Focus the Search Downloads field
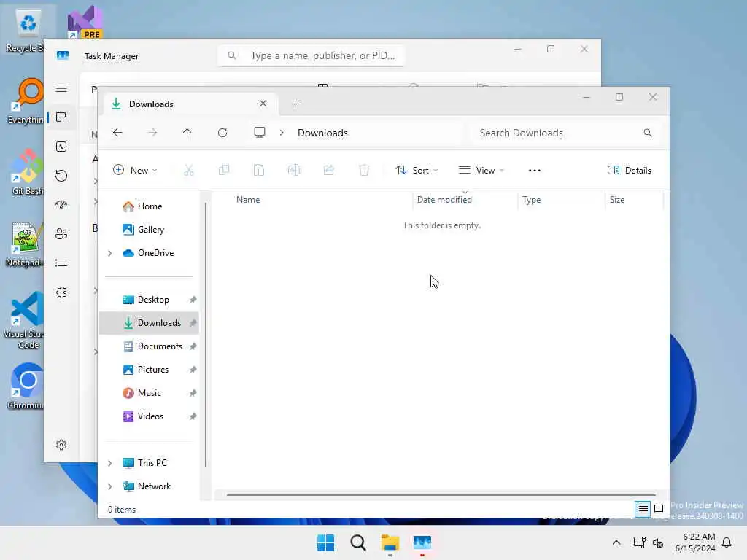This screenshot has height=560, width=747. 565,133
